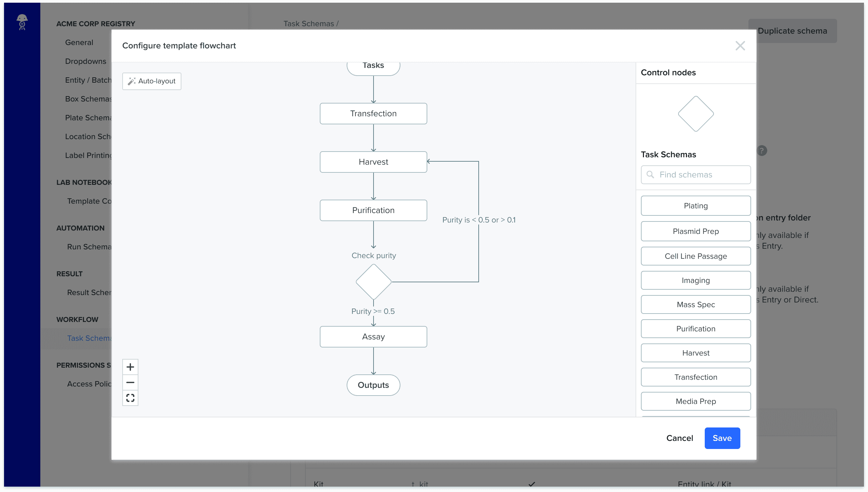
Task: Pick Harvest in the Task Schemas list
Action: (696, 353)
